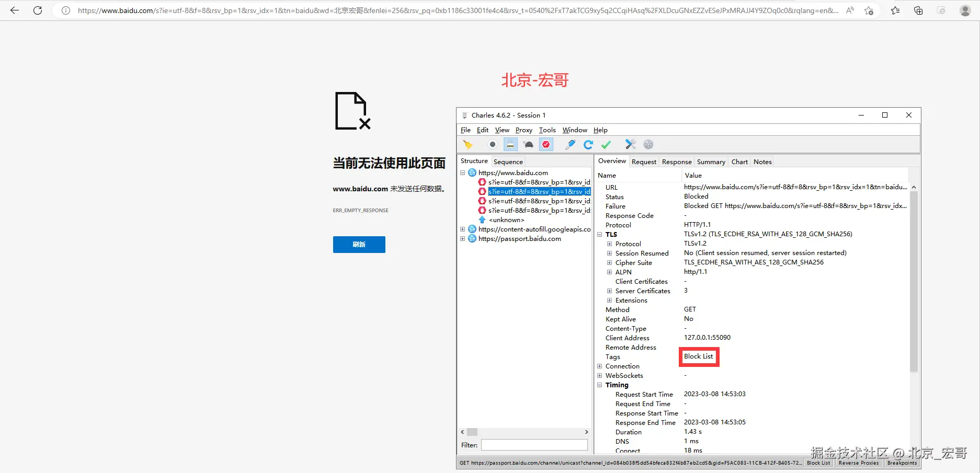Screen dimensions: 980x473
Task: Click the blue arrow icon beside <unknown>
Action: coord(482,220)
